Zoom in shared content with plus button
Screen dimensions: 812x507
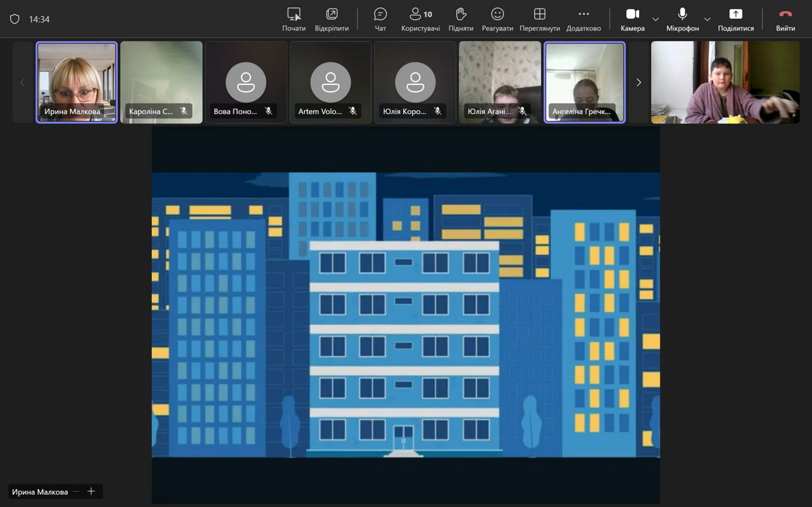(x=91, y=492)
